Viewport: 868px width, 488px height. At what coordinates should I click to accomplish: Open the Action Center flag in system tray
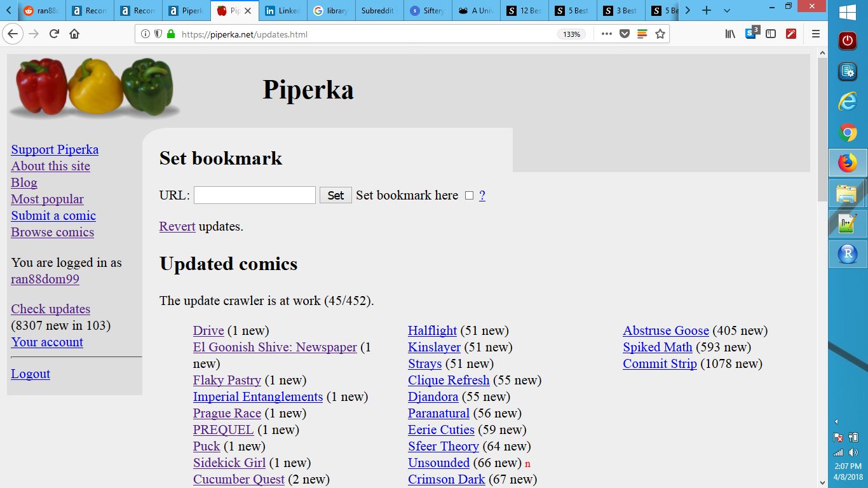[x=838, y=437]
